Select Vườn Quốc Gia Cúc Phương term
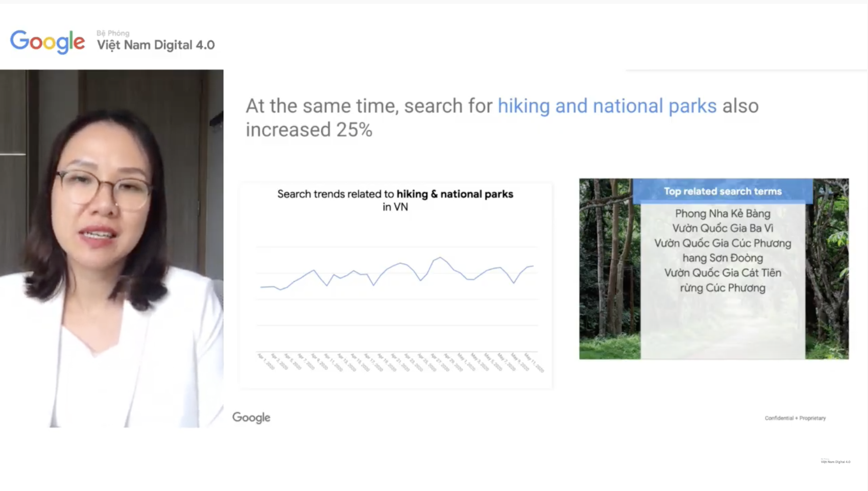Screen dimensions: 868x491 point(723,243)
